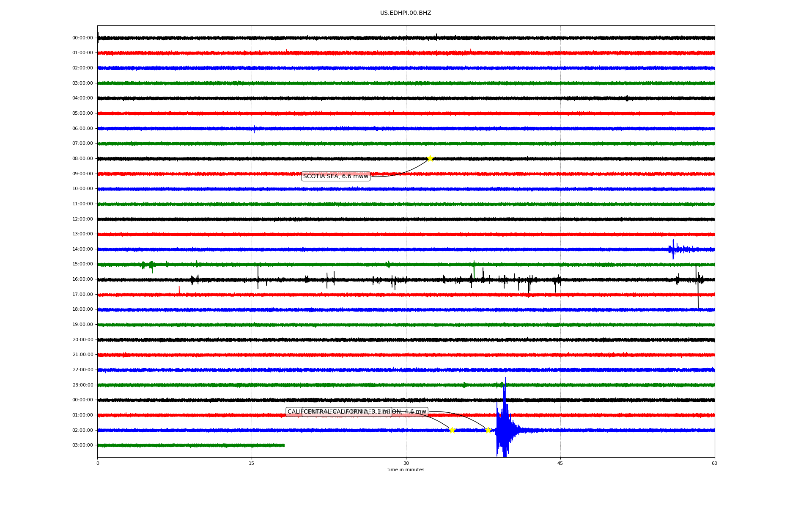
Task: Click the 21:00:00 trace label
Action: coord(82,355)
